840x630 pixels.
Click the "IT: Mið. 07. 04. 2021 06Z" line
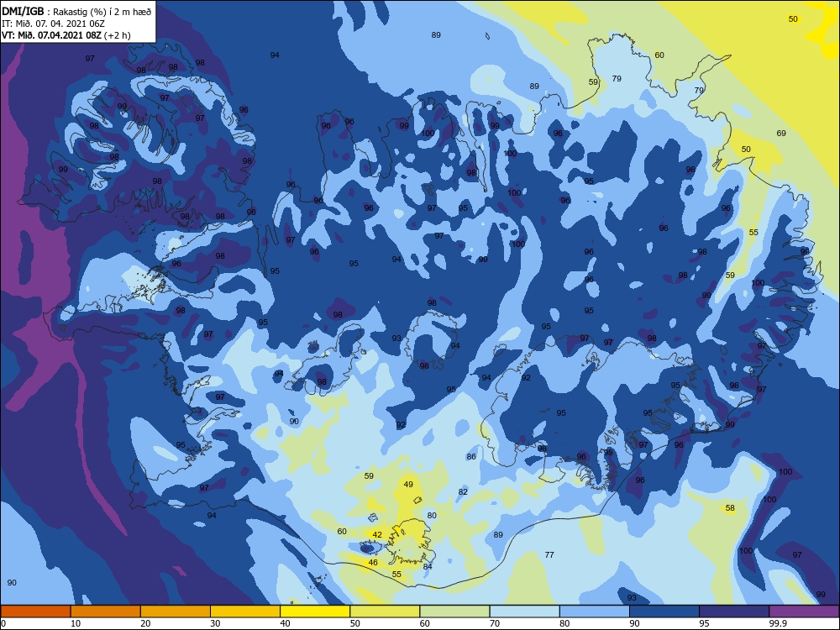(x=54, y=24)
